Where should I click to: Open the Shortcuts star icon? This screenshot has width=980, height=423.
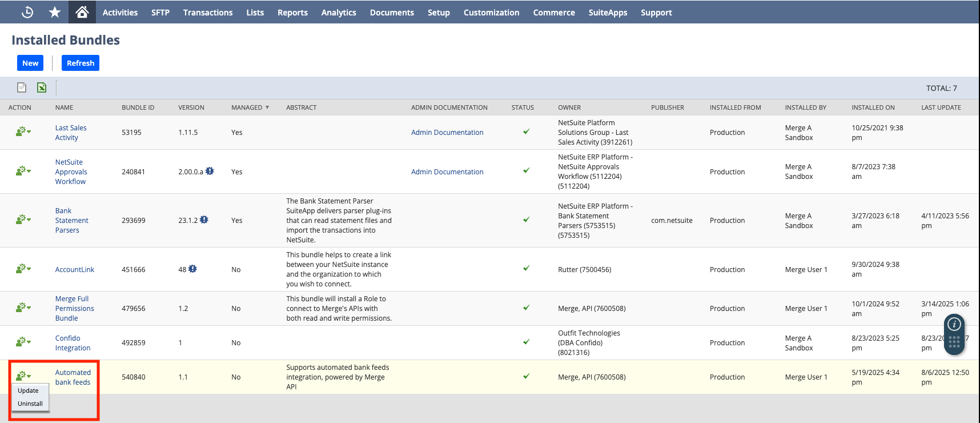[x=55, y=12]
